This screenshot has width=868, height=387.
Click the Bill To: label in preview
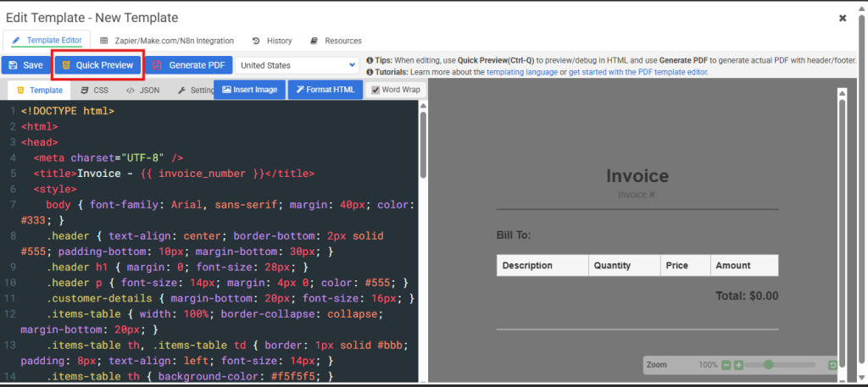point(514,235)
